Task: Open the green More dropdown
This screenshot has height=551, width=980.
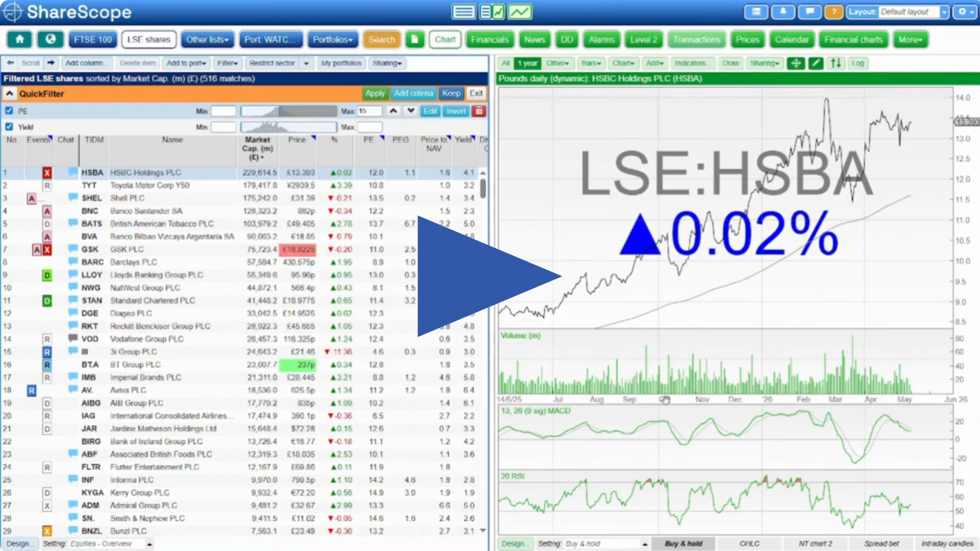Action: [x=911, y=39]
